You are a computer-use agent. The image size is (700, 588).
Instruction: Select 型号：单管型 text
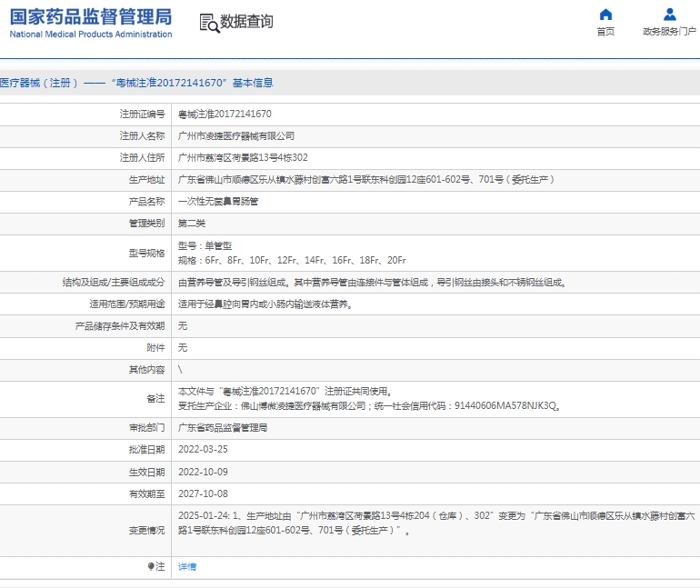coord(205,245)
